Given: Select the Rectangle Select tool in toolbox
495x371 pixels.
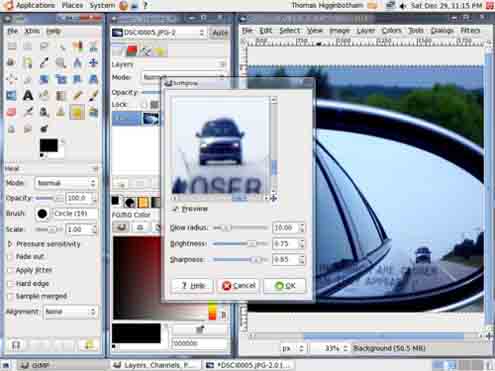Looking at the screenshot, I should point(12,46).
